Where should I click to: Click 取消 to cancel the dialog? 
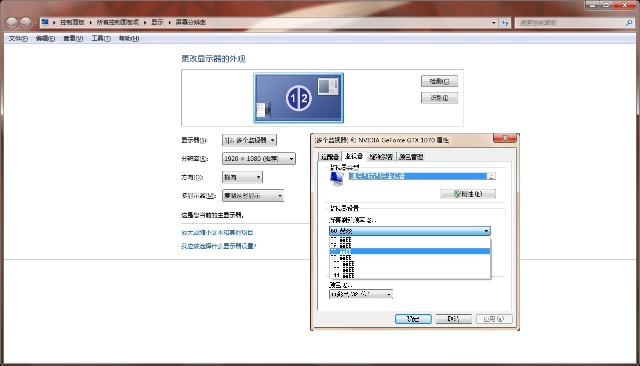tap(453, 319)
